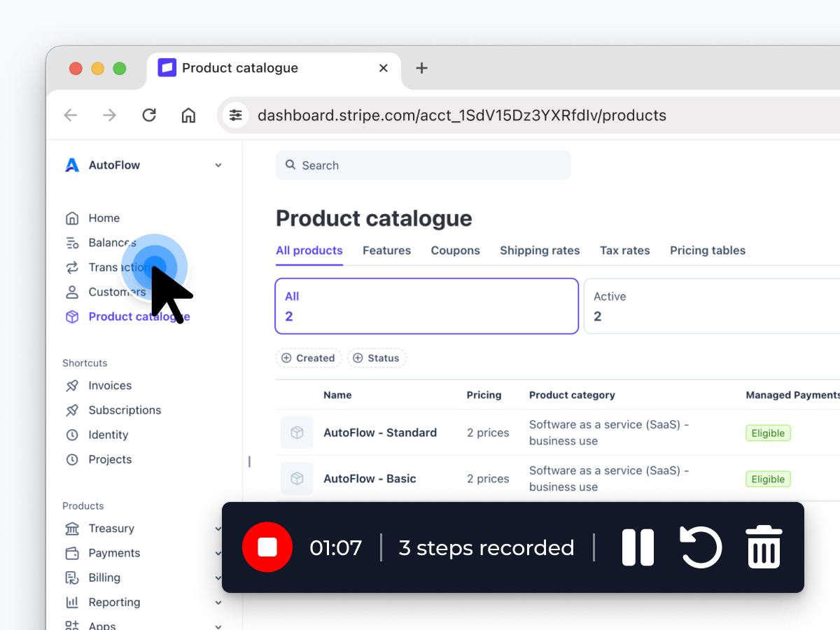This screenshot has height=630, width=840.
Task: Switch to the Coupons tab
Action: tap(456, 251)
